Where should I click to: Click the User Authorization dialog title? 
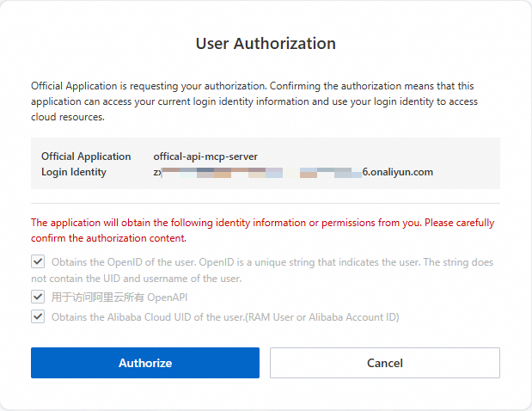[x=266, y=43]
